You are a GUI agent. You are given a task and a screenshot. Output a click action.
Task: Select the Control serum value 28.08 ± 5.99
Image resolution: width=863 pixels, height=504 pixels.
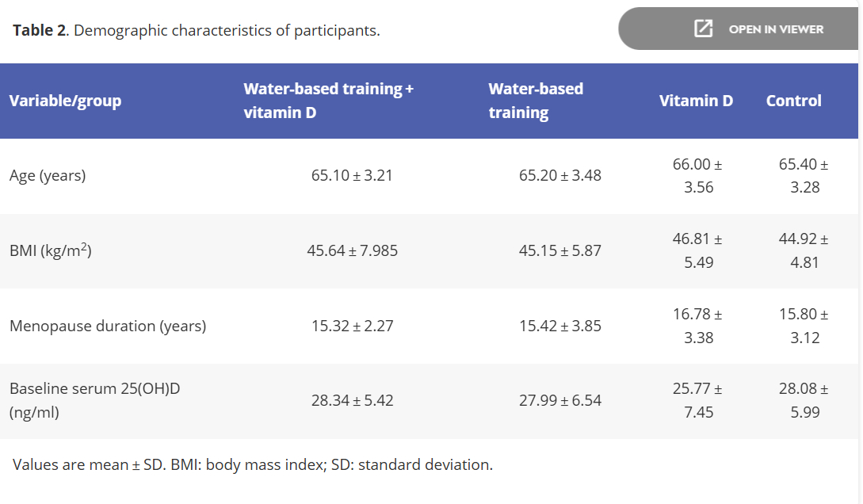pos(804,401)
